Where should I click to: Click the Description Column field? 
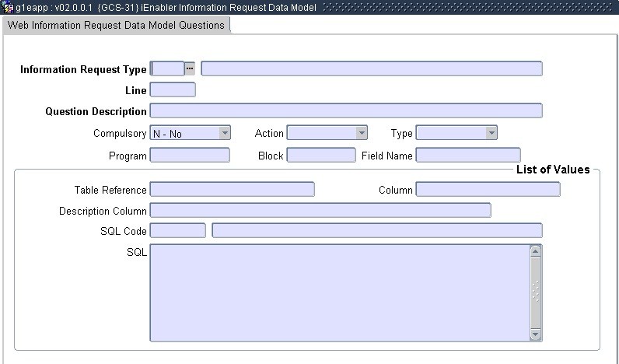click(x=320, y=211)
